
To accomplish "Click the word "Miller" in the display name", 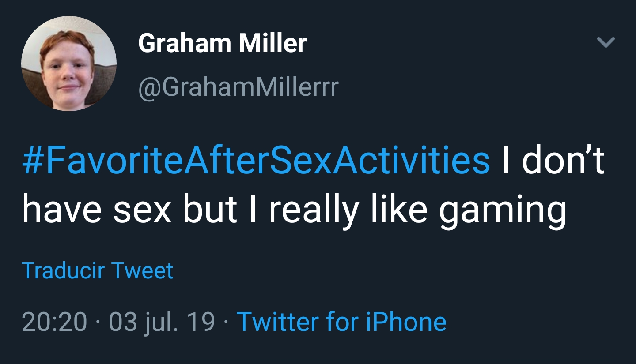I will (x=273, y=43).
